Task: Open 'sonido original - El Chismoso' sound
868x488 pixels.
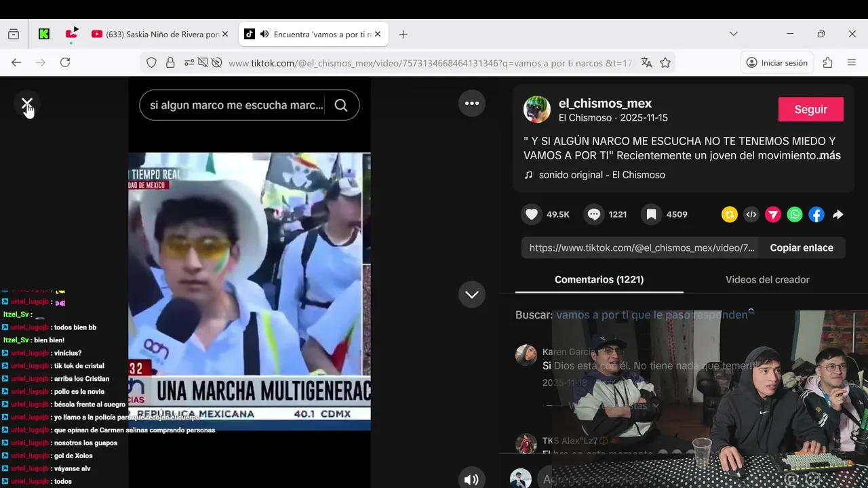Action: tap(602, 175)
